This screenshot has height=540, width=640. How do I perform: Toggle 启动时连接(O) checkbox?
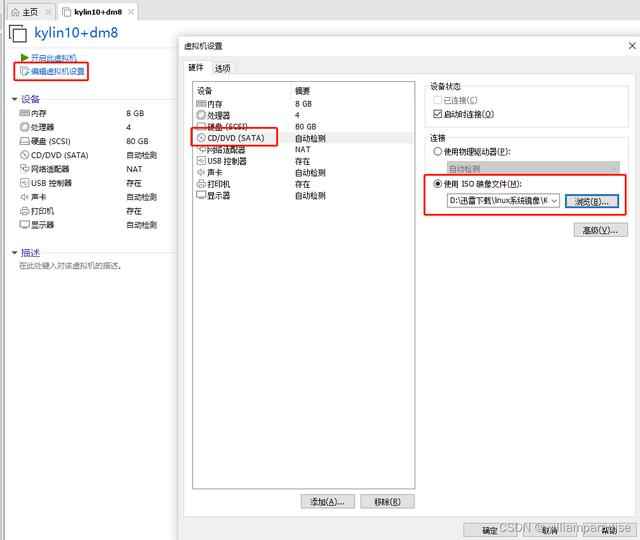click(438, 114)
